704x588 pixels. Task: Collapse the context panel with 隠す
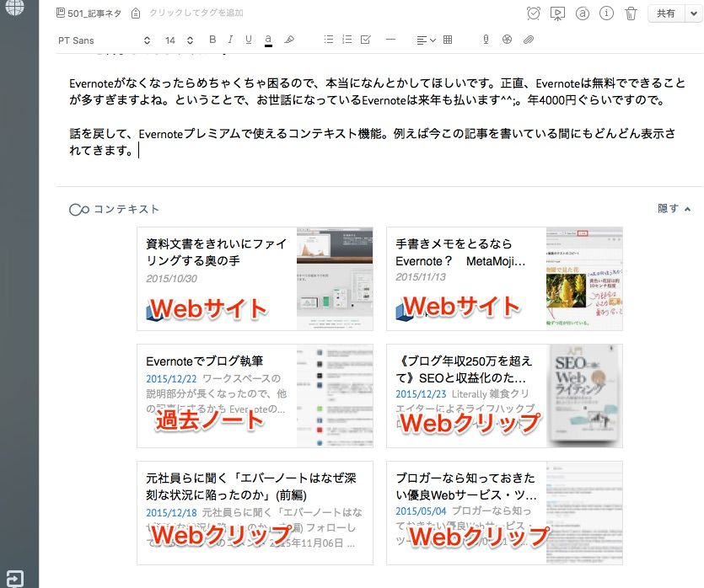[x=674, y=209]
